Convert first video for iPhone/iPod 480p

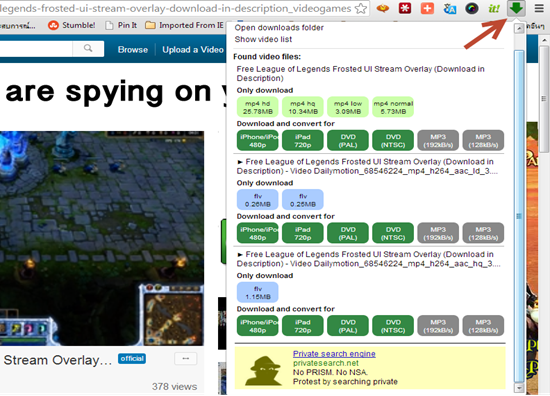click(x=257, y=141)
